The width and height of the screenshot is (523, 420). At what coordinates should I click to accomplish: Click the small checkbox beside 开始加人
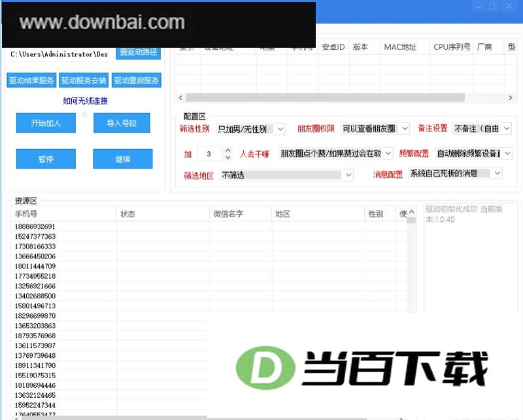[x=84, y=114]
